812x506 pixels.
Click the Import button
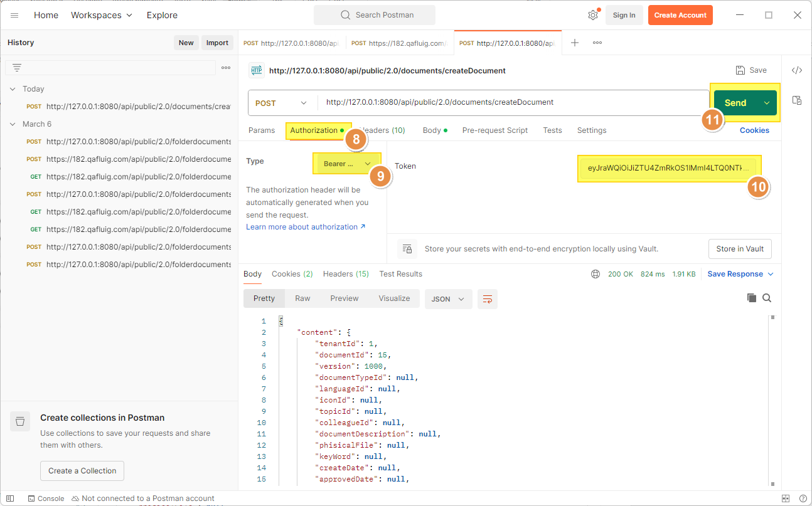click(x=217, y=43)
